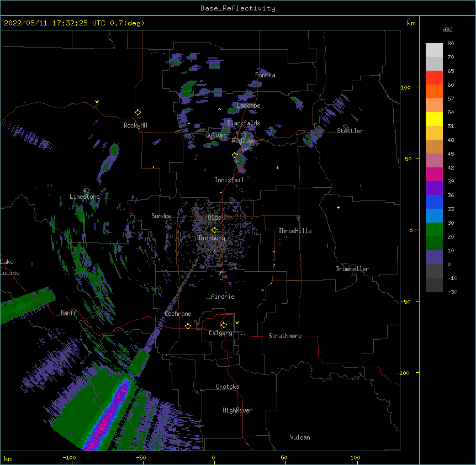Select the Drumheller label

[352, 269]
